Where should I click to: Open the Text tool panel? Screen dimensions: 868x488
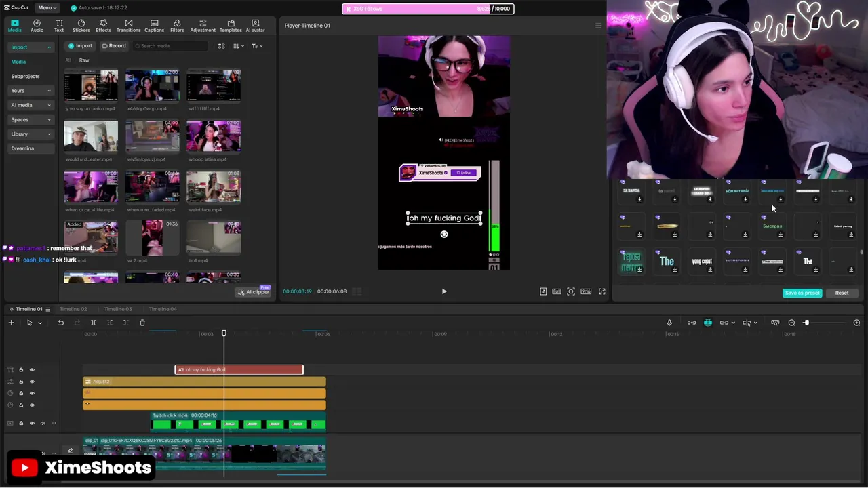coord(59,26)
